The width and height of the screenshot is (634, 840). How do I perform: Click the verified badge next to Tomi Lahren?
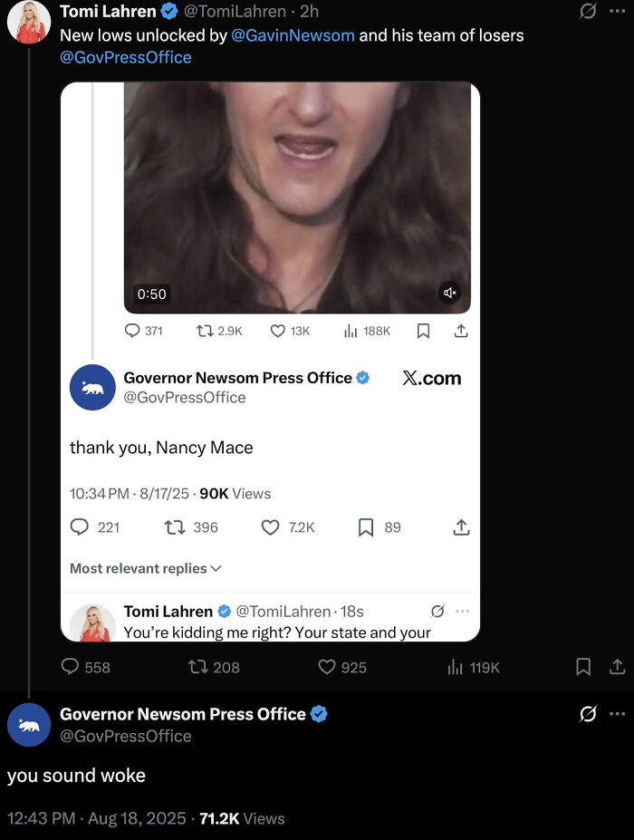[x=168, y=11]
